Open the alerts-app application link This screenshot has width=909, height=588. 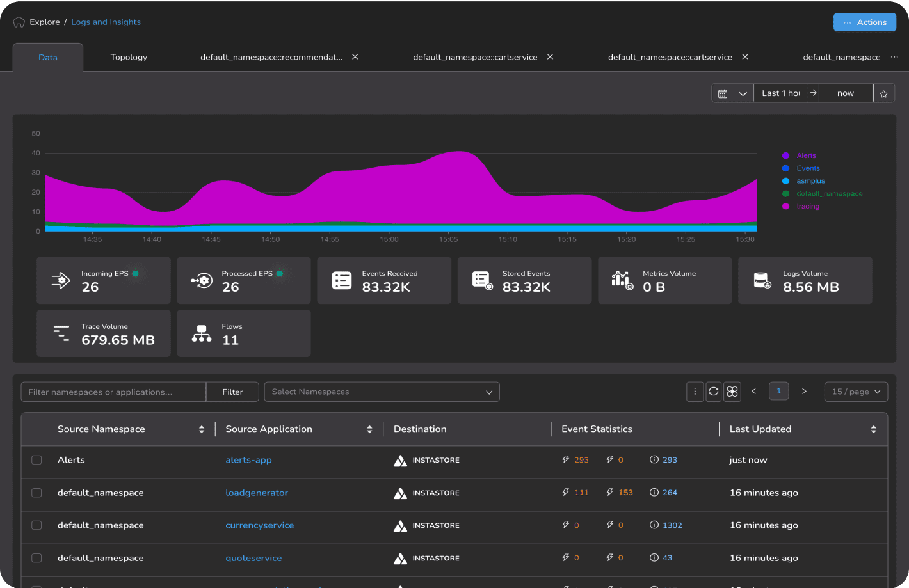tap(248, 460)
